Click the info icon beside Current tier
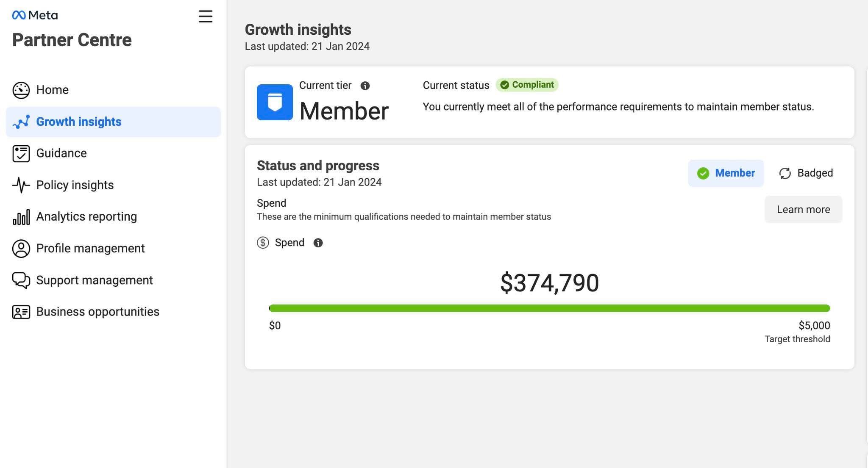Image resolution: width=868 pixels, height=468 pixels. pos(365,86)
